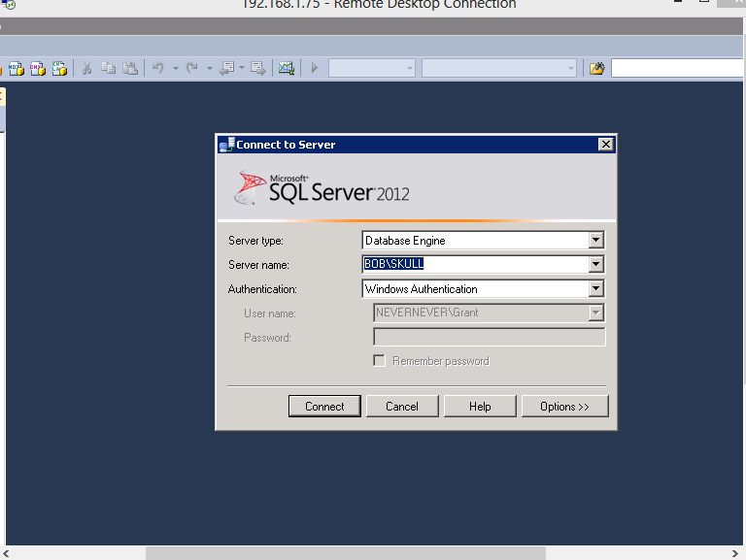Open the Server name dropdown arrow
Image resolution: width=746 pixels, height=560 pixels.
(595, 264)
